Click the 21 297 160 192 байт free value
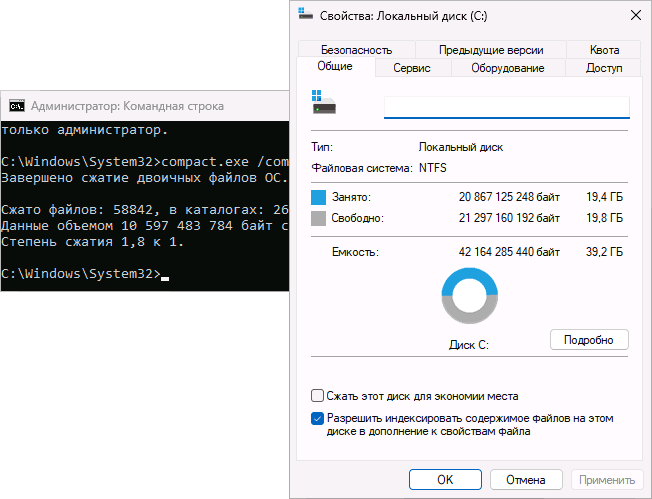 pyautogui.click(x=509, y=218)
